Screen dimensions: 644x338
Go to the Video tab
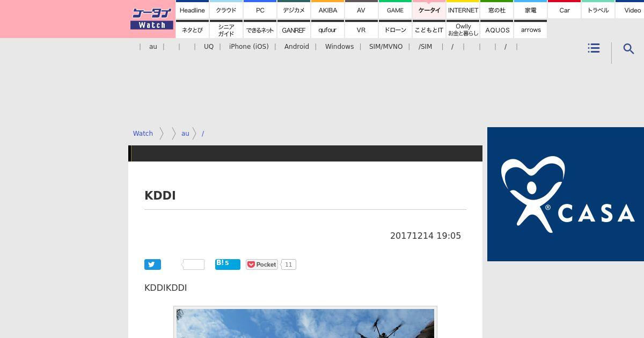(630, 10)
